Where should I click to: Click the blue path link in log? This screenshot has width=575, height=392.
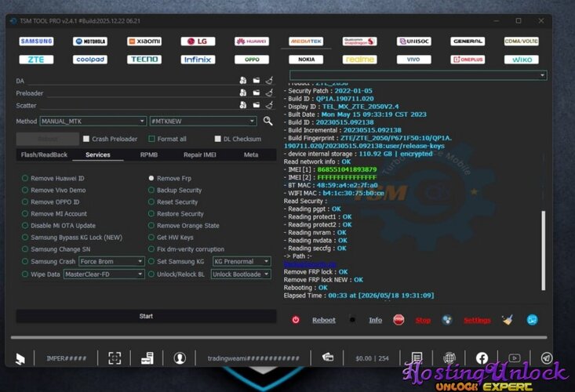310,264
